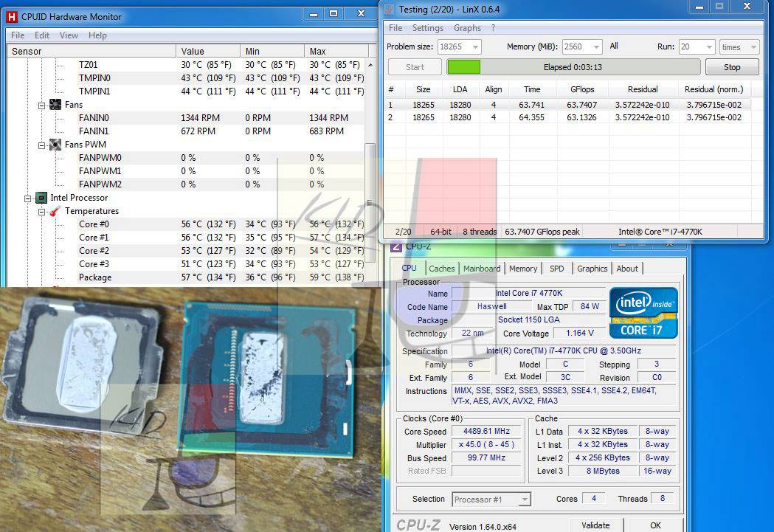This screenshot has width=774, height=532.
Task: Click the 63.7407 GFlops peak status entry
Action: click(x=542, y=232)
